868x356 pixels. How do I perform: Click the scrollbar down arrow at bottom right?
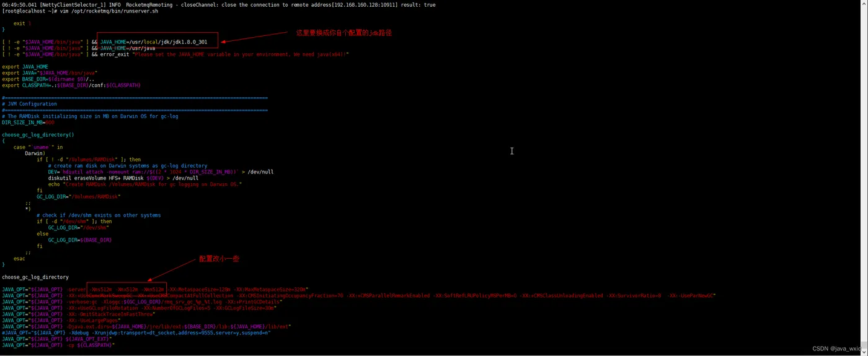(864, 352)
